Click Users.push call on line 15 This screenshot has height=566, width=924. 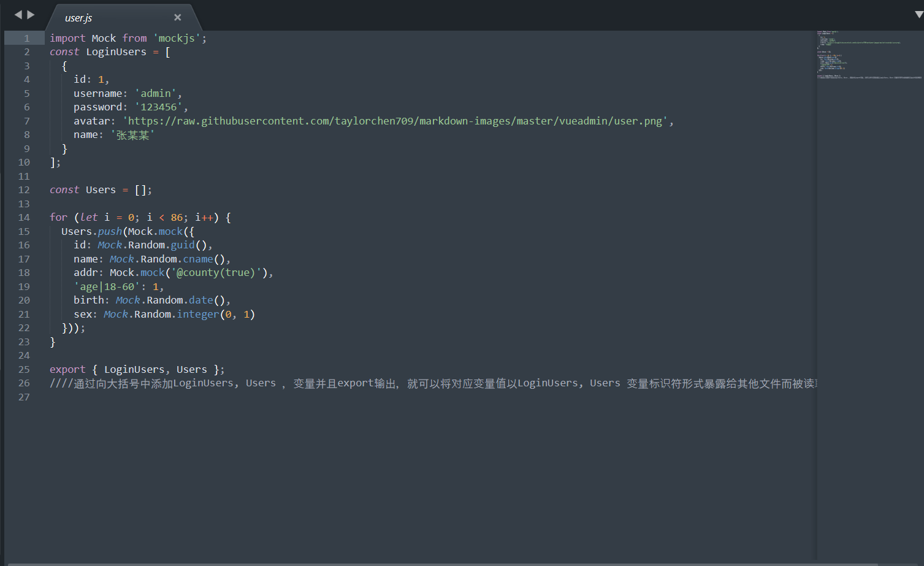91,231
